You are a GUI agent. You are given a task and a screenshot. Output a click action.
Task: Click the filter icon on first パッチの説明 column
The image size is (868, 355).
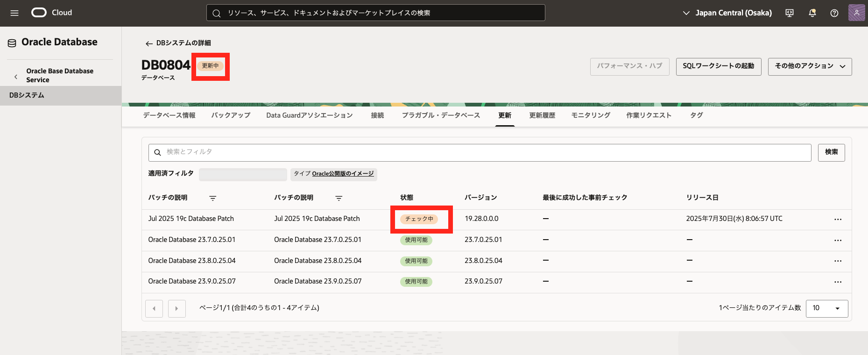pyautogui.click(x=213, y=198)
